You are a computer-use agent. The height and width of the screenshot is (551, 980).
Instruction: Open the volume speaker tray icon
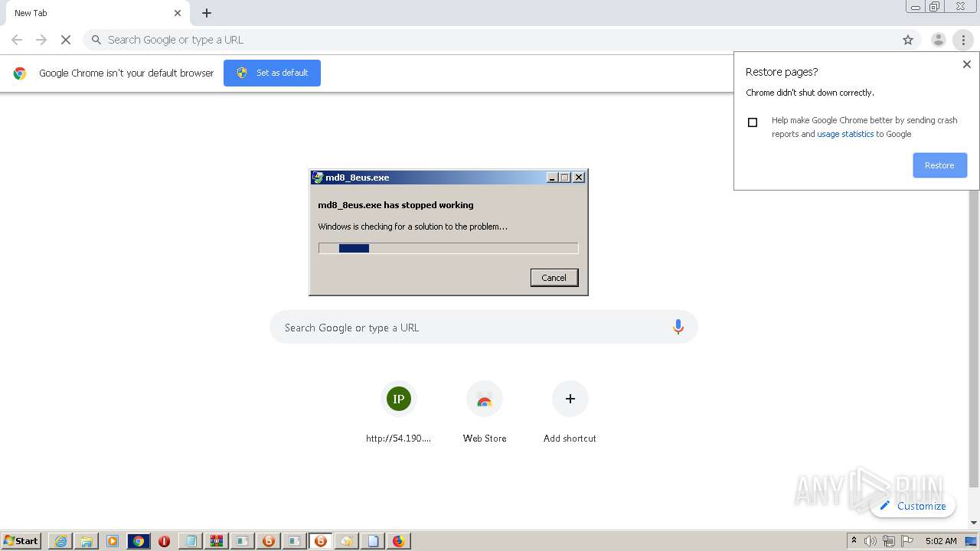pyautogui.click(x=871, y=541)
